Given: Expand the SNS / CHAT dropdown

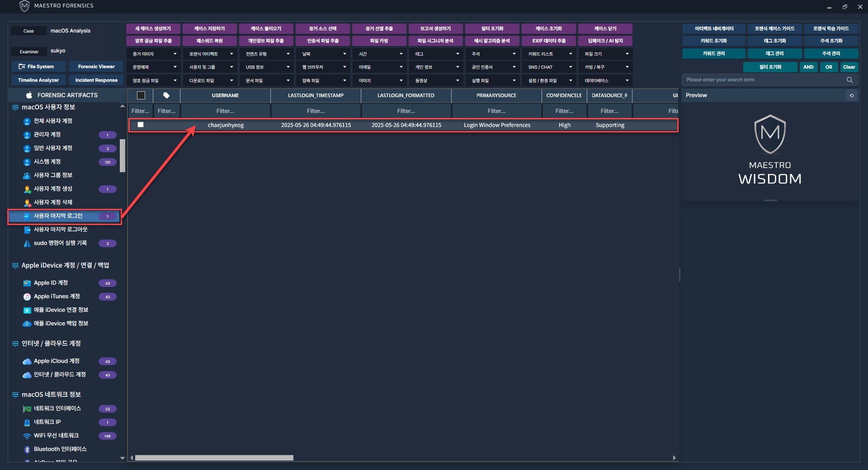Looking at the screenshot, I should point(549,67).
